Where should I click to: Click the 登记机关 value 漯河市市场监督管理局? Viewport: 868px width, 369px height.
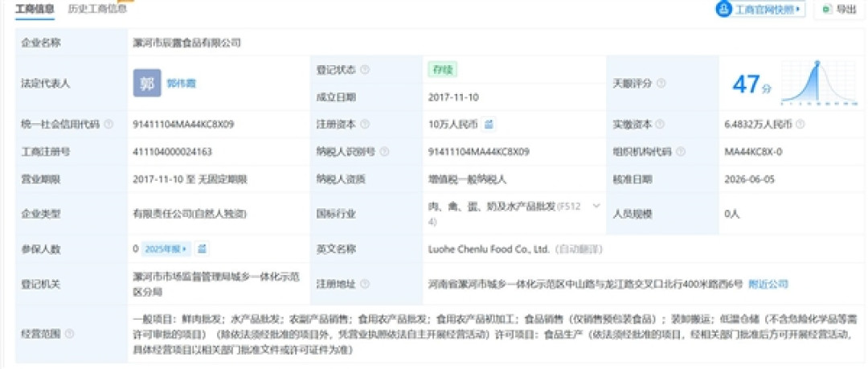pyautogui.click(x=216, y=285)
